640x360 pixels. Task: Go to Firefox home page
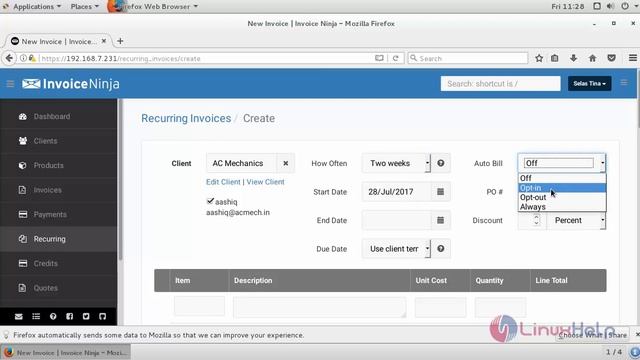[592, 58]
